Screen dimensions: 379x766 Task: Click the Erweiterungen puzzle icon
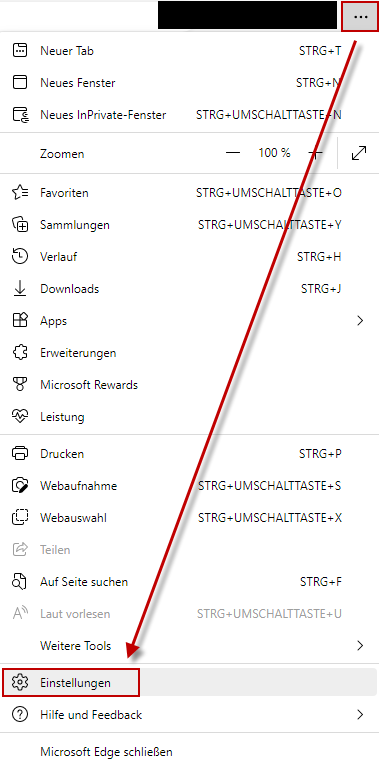click(x=20, y=353)
